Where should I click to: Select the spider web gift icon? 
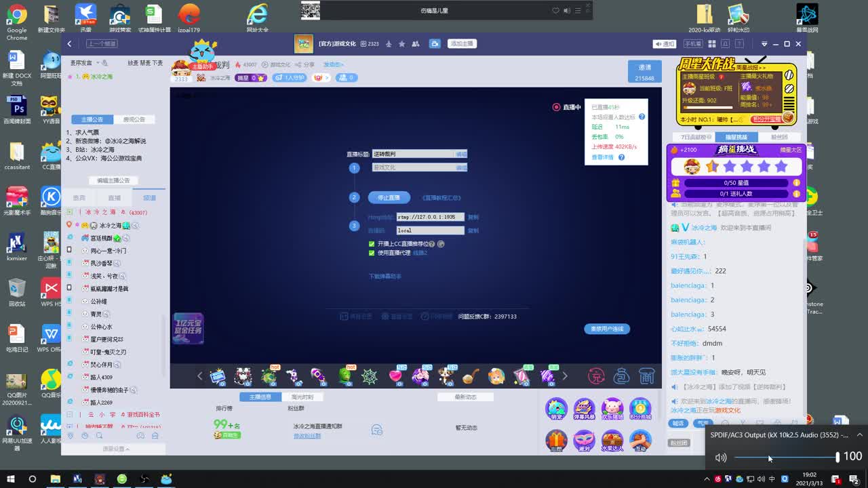(370, 376)
